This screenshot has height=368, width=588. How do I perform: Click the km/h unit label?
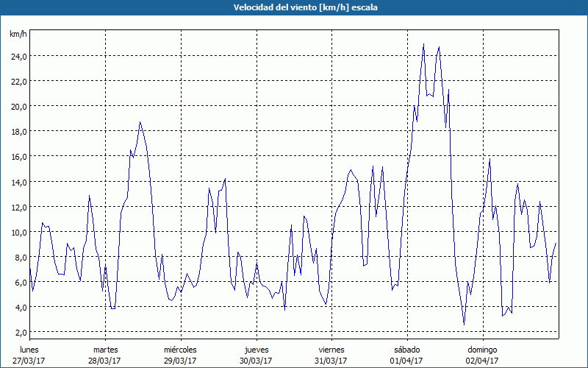(18, 34)
